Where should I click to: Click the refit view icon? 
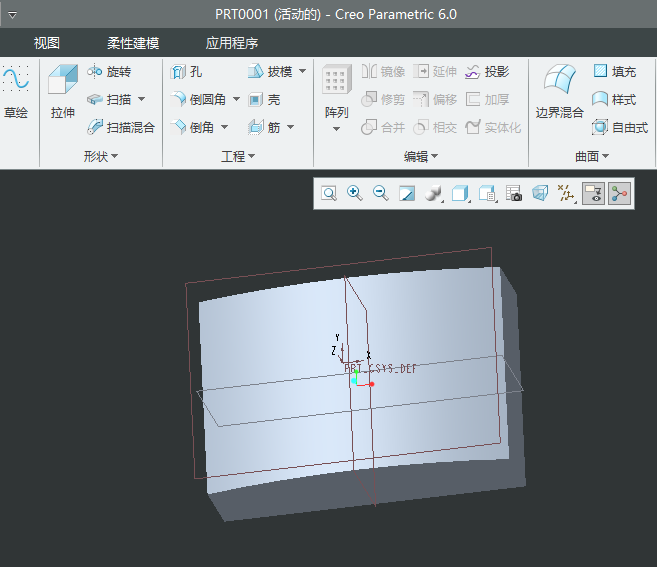(329, 194)
